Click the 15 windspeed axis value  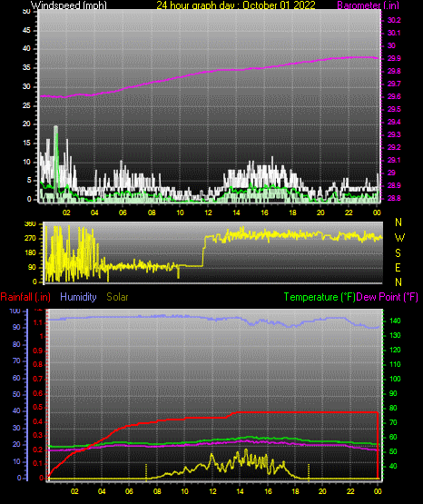coord(26,143)
